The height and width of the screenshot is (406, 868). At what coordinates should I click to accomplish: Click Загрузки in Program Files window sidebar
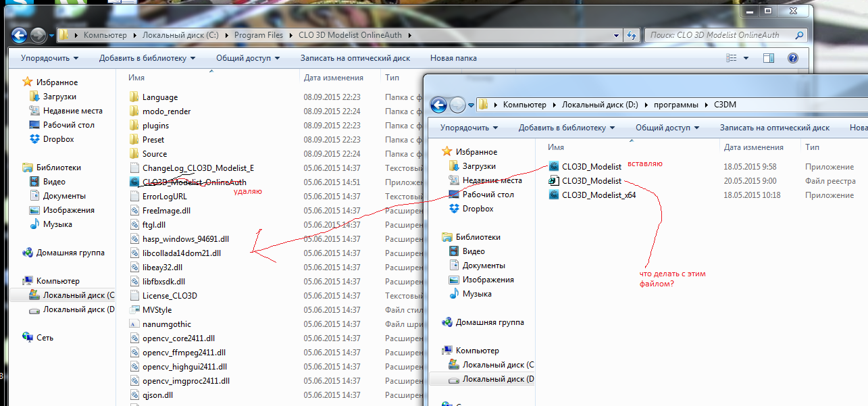(x=59, y=97)
